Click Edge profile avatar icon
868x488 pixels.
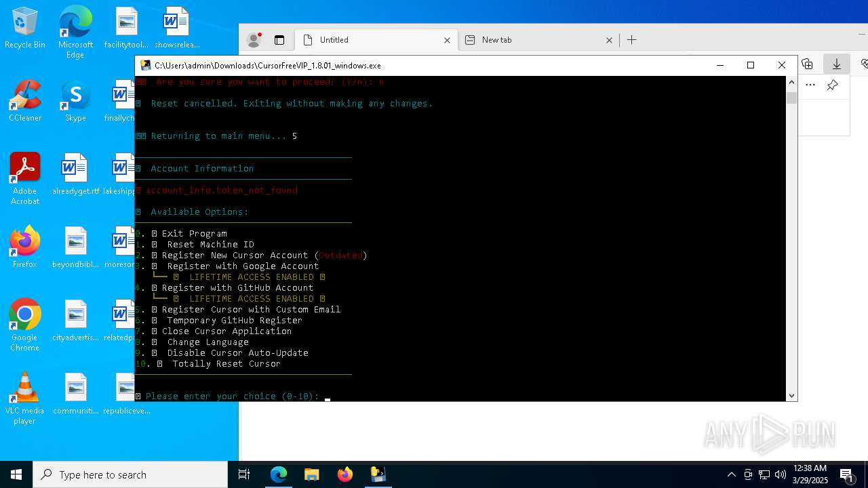tap(254, 40)
